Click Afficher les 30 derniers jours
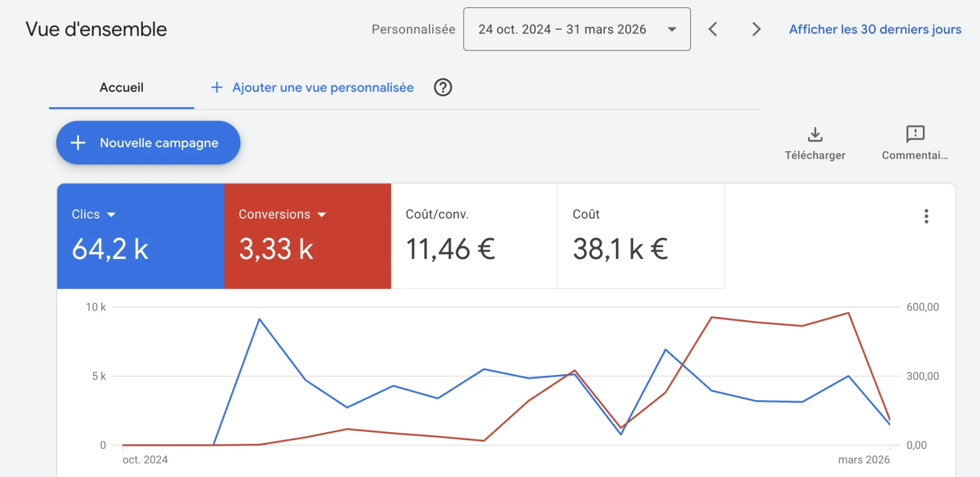The image size is (980, 477). (x=875, y=29)
